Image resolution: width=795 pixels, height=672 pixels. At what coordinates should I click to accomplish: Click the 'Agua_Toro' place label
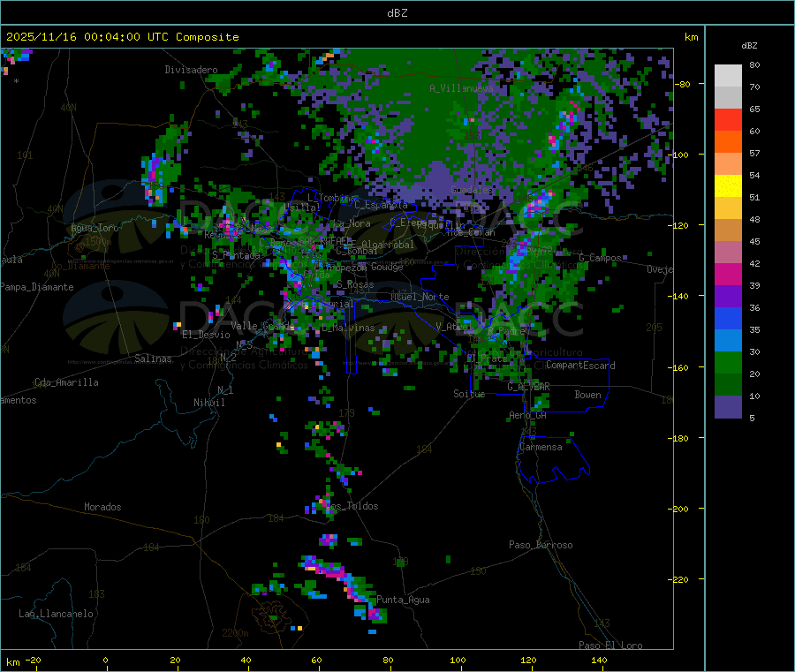(x=95, y=228)
